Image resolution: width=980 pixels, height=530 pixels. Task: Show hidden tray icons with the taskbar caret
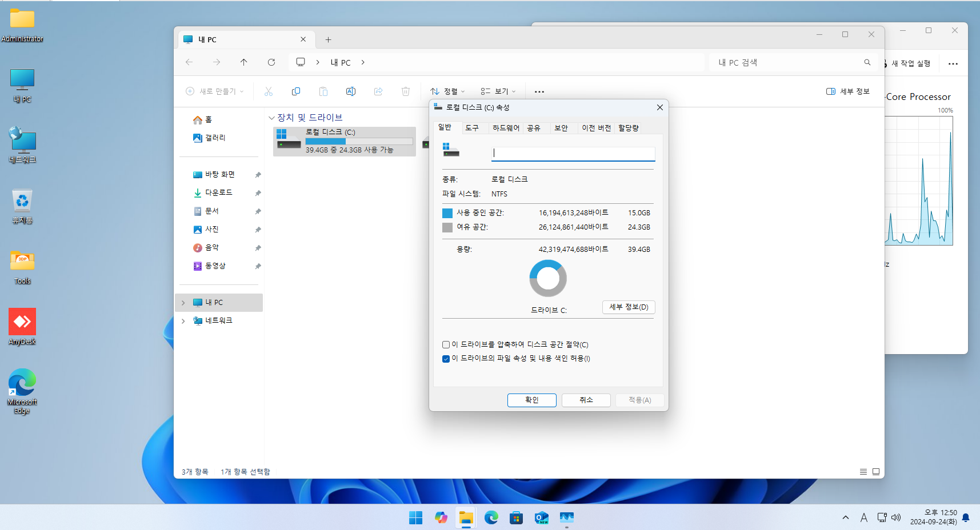point(846,517)
